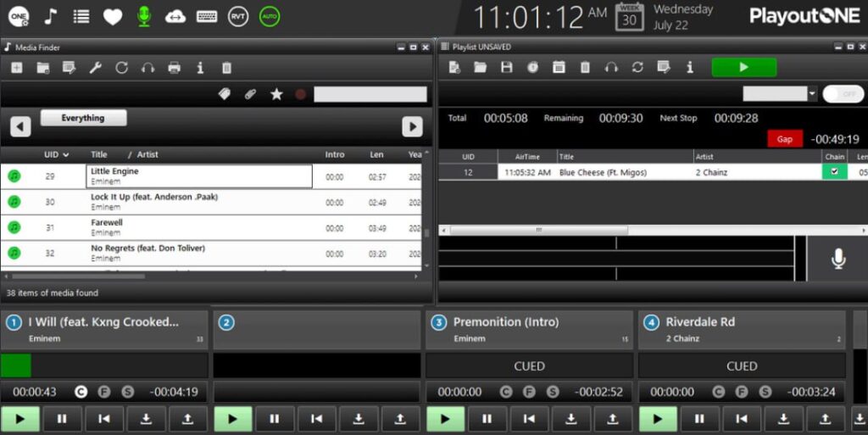Viewport: 868px width, 435px height.
Task: Click the red Gap button
Action: click(x=784, y=139)
